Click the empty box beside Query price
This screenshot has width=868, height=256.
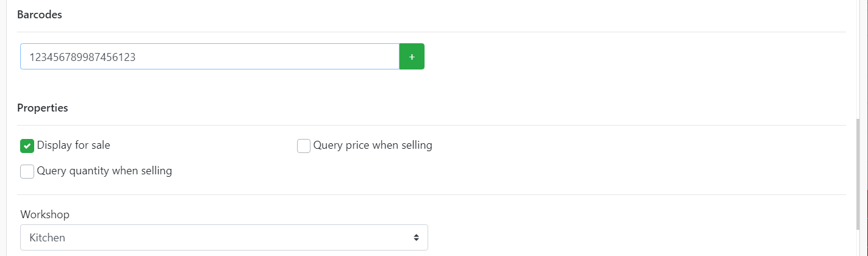(304, 146)
